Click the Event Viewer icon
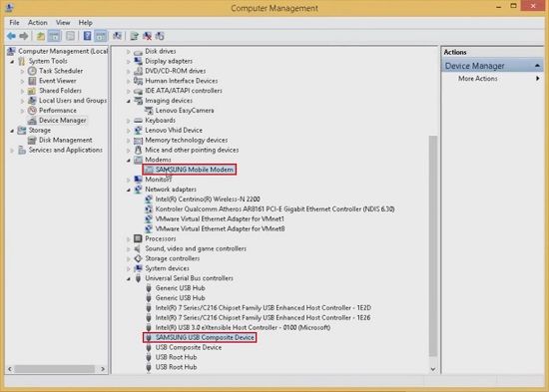 pos(32,81)
